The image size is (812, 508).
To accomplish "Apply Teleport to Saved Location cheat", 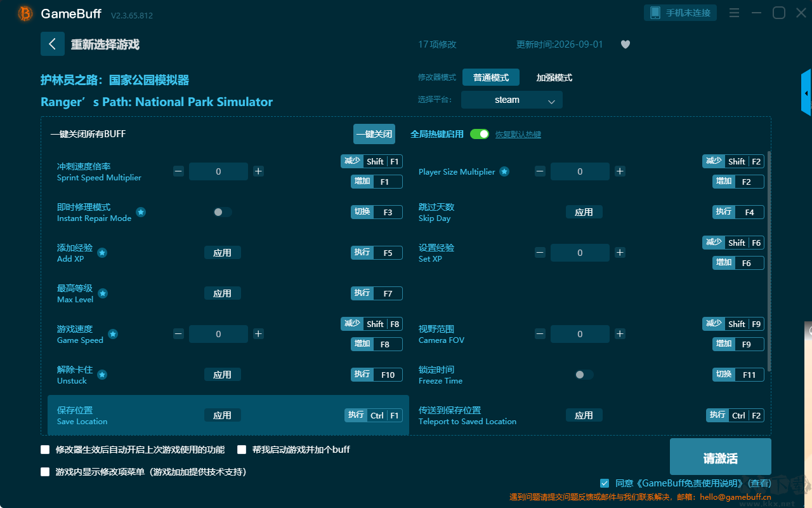I will click(x=584, y=415).
